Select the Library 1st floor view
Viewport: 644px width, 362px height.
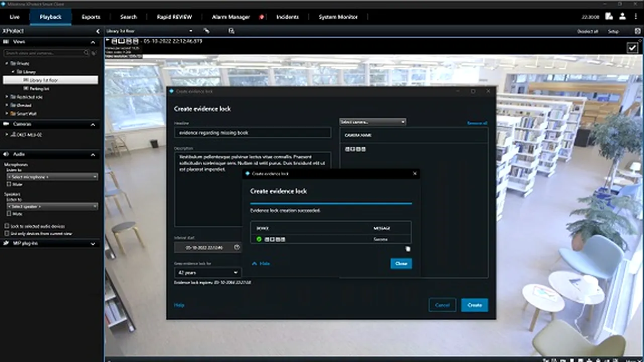point(50,80)
